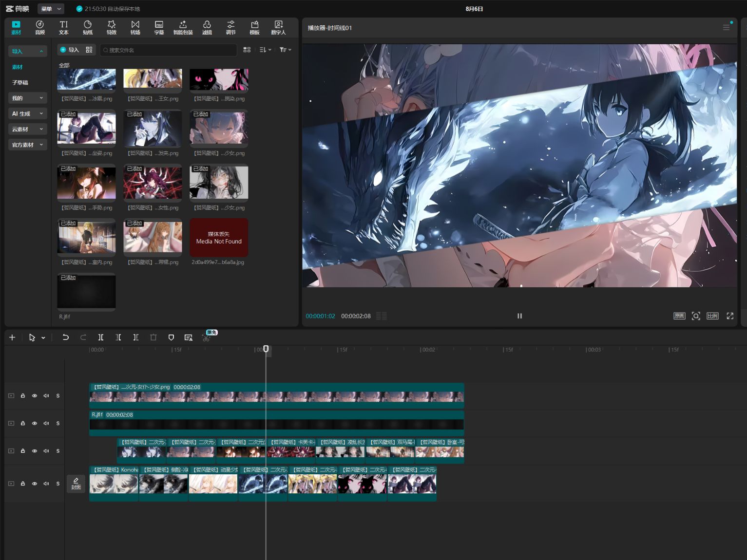Open the selection tool mode dropdown arrow
The height and width of the screenshot is (560, 747).
point(43,338)
